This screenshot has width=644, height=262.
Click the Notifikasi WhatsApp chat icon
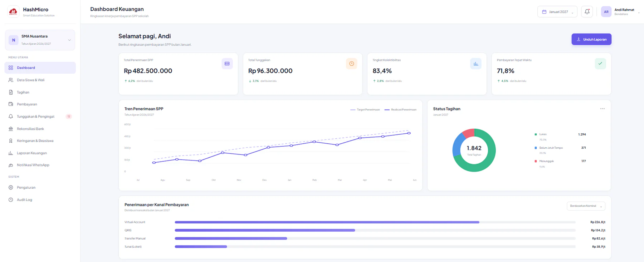[11, 165]
